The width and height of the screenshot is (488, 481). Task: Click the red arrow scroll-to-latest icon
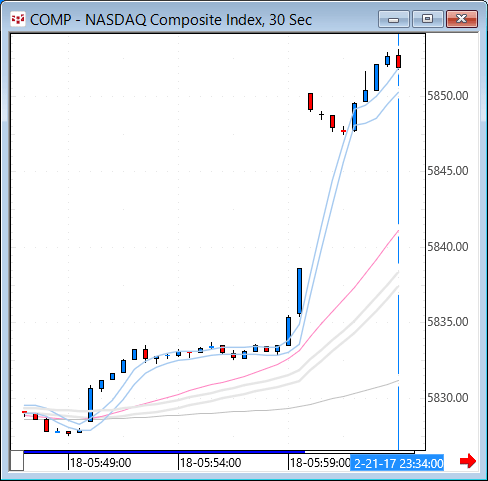pos(468,461)
